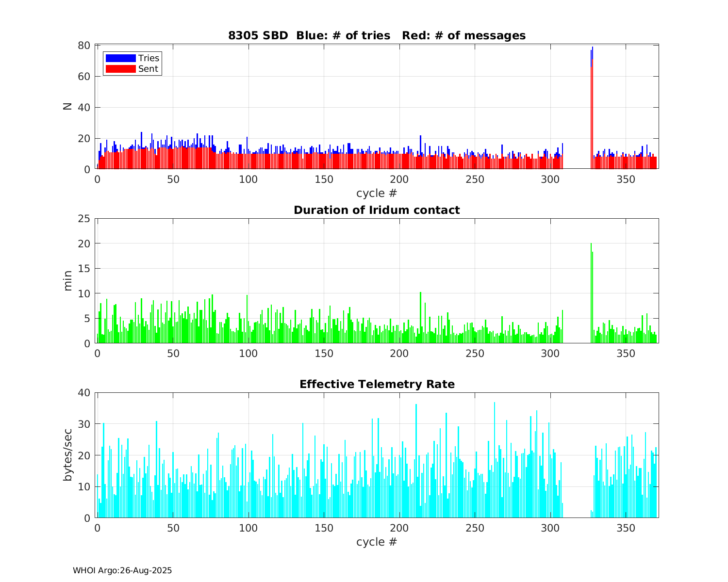Click the tall blue bar near cycle 214
This screenshot has width=728, height=582.
421,145
